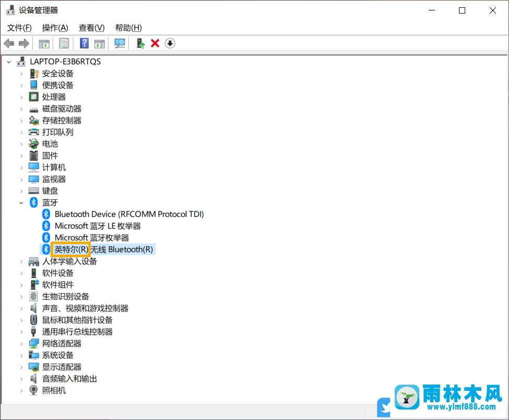Open the 文件(F) menu
This screenshot has width=509, height=420.
pos(19,28)
